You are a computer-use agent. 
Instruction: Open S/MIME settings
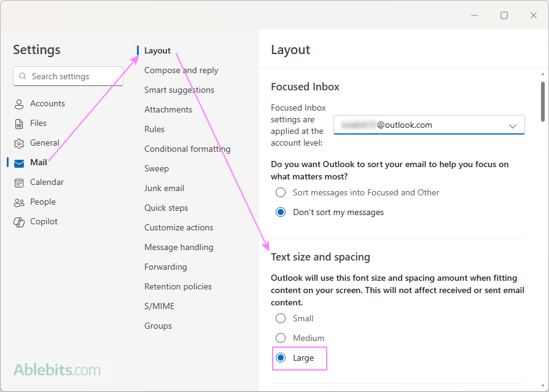click(x=159, y=306)
